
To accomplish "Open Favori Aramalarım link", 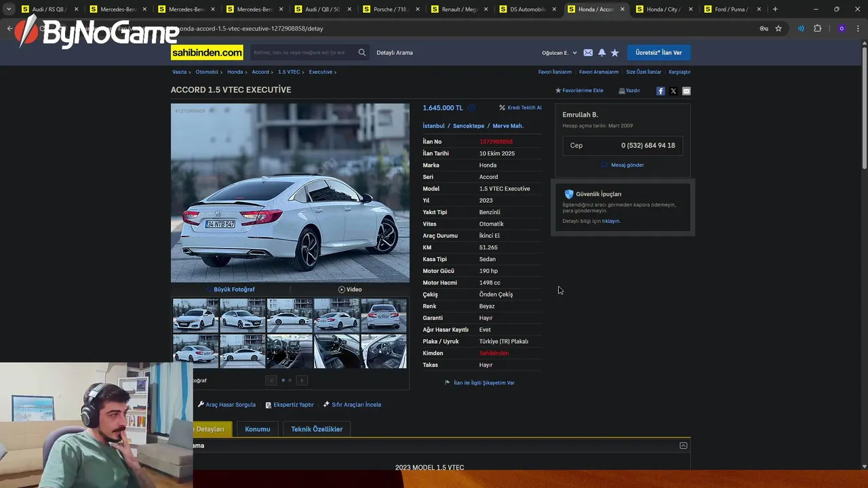I will [599, 72].
